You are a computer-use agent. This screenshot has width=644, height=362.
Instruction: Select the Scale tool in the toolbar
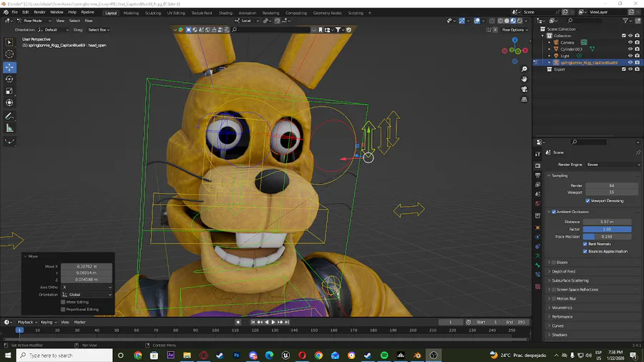click(9, 91)
